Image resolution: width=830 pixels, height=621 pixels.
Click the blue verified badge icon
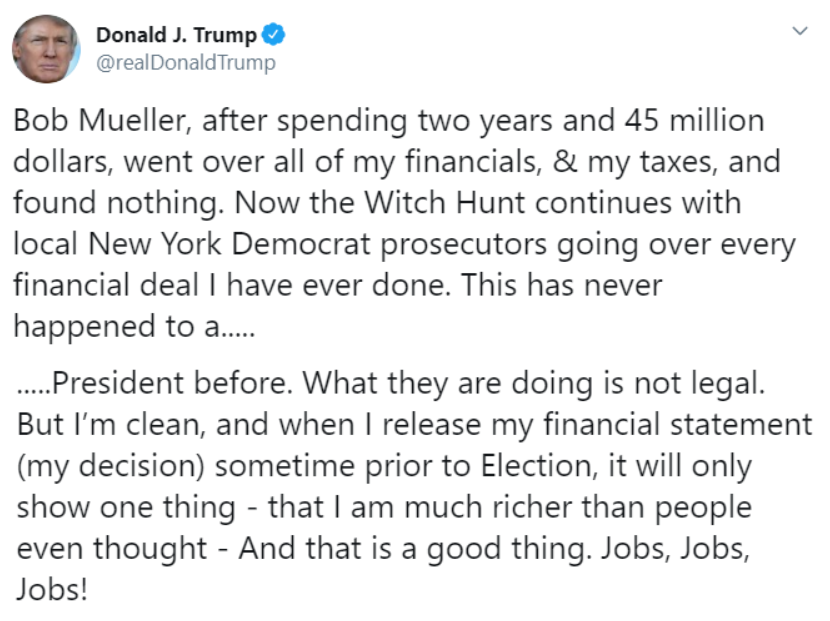pyautogui.click(x=274, y=34)
